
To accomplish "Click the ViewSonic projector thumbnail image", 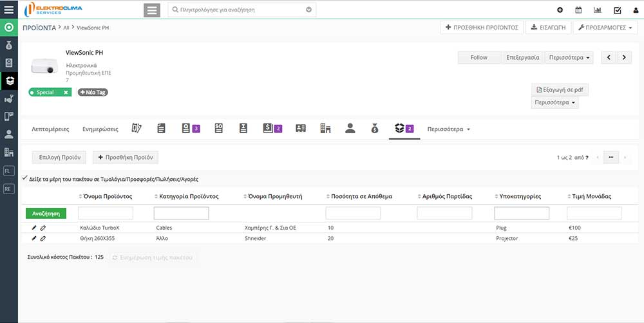I will tap(44, 66).
